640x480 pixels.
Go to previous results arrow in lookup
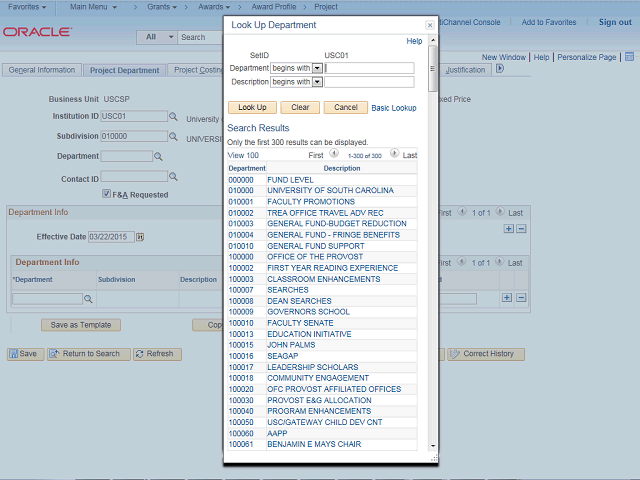click(334, 153)
